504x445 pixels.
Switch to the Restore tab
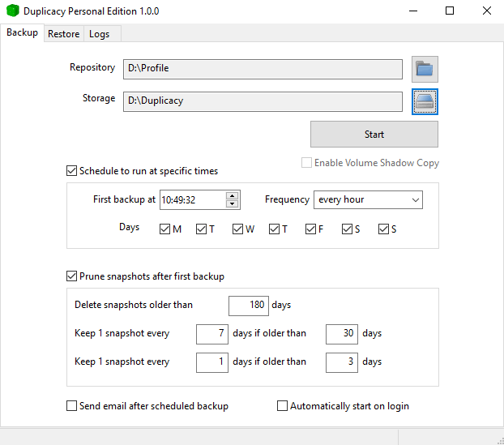coord(63,34)
